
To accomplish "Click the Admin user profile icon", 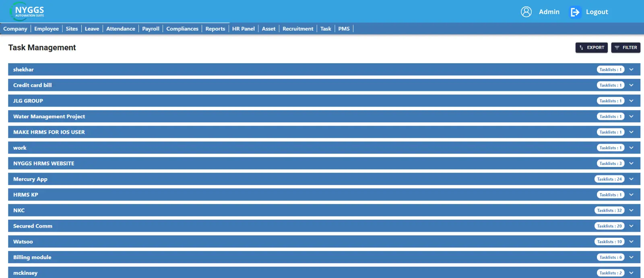I will (x=526, y=12).
